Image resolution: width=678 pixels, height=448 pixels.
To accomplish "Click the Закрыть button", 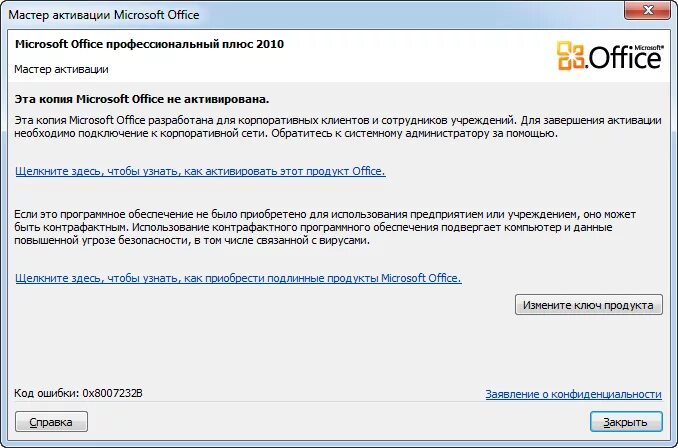I will tap(626, 422).
